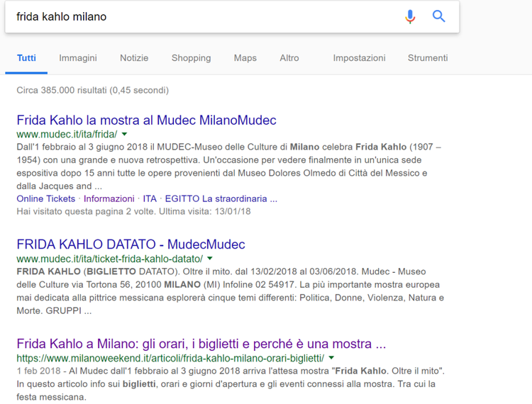Open 'Frida Kahlo a Milano: gli orari' result

[201, 344]
